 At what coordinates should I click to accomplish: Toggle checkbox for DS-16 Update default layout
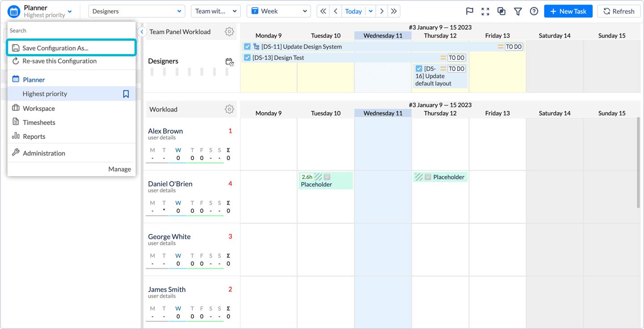(x=419, y=69)
